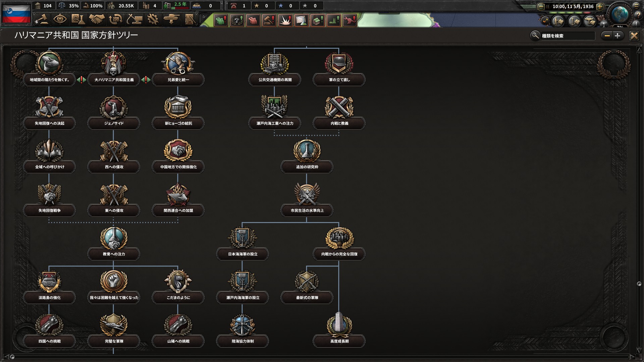Click the red soldiers alert icon
Screen dimensions: 644x362
pos(253,20)
